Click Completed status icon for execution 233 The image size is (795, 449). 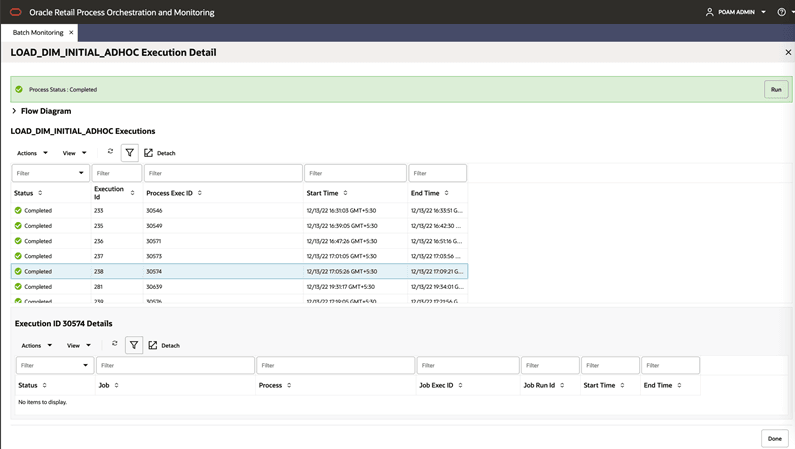pos(18,210)
